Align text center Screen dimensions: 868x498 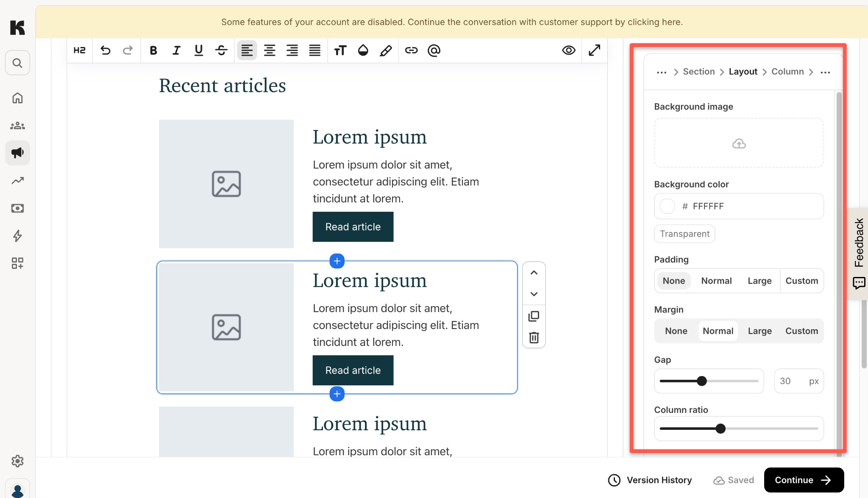pyautogui.click(x=270, y=50)
